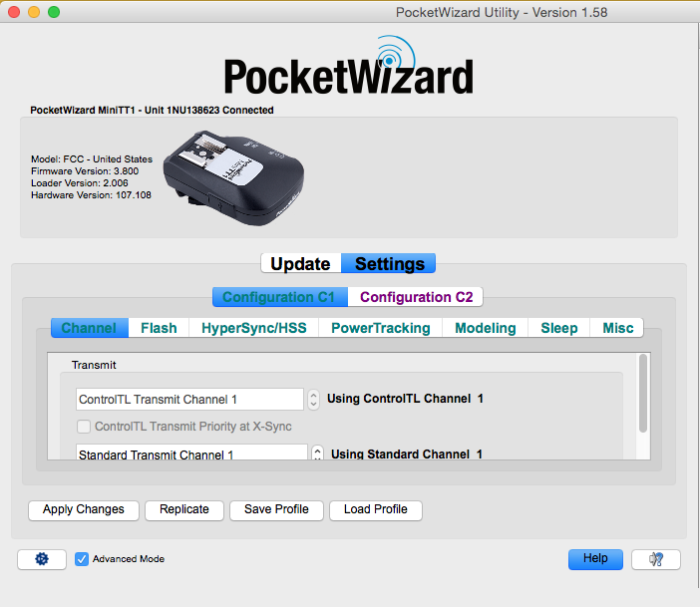Image resolution: width=700 pixels, height=607 pixels.
Task: Click the PocketWizard MiniTT1 device image
Action: (x=233, y=178)
